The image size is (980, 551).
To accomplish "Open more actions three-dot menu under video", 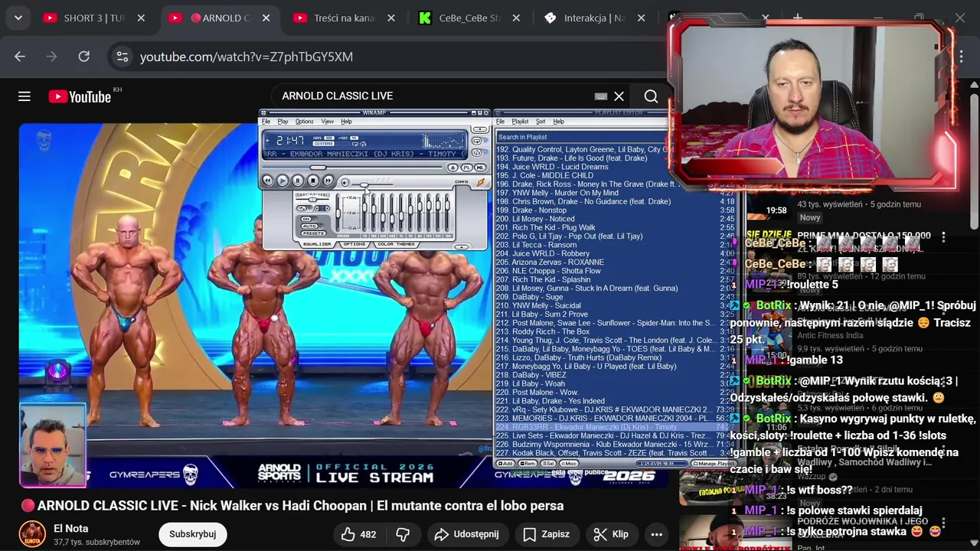I will coord(657,534).
